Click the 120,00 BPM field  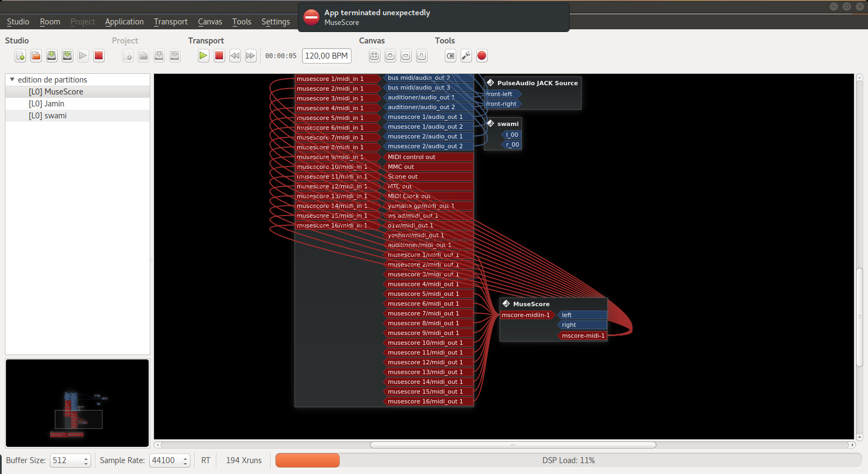pyautogui.click(x=327, y=56)
